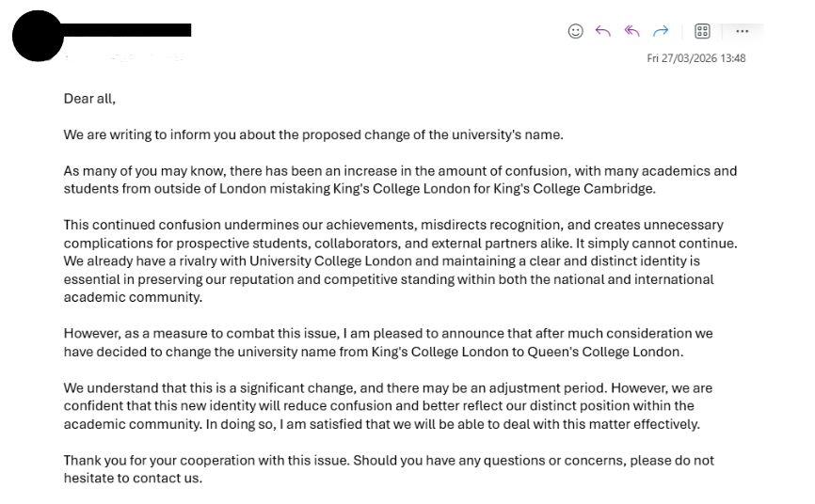Click the Reply All double-arrow icon
This screenshot has height=504, width=815.
631,31
